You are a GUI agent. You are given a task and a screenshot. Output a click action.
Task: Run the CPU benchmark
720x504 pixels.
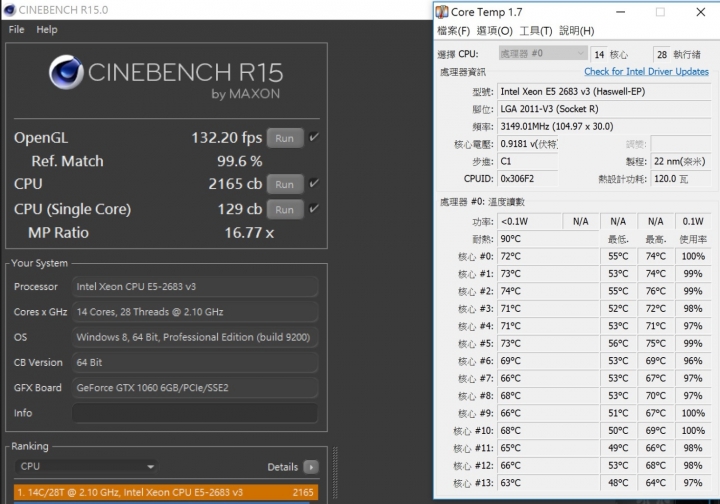click(x=285, y=184)
